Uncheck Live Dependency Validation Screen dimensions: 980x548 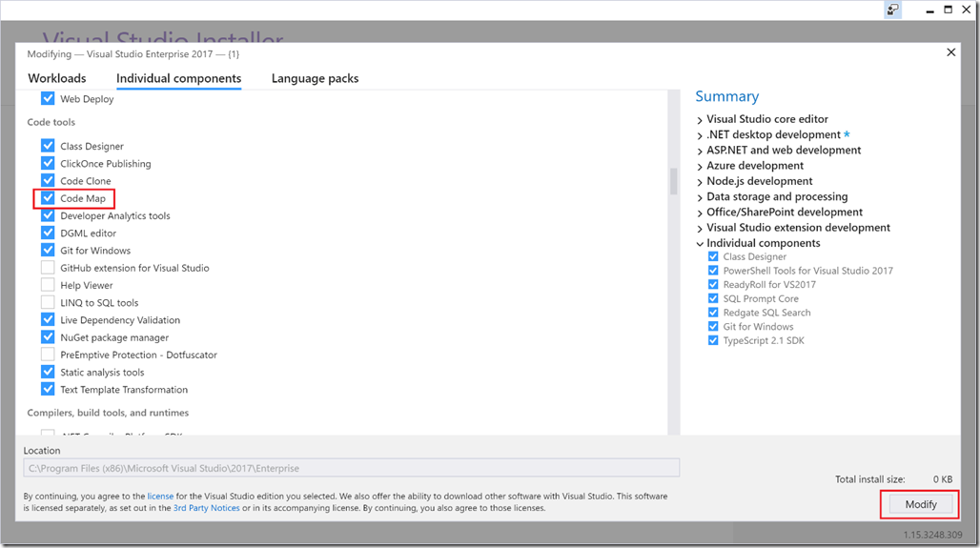coord(48,319)
